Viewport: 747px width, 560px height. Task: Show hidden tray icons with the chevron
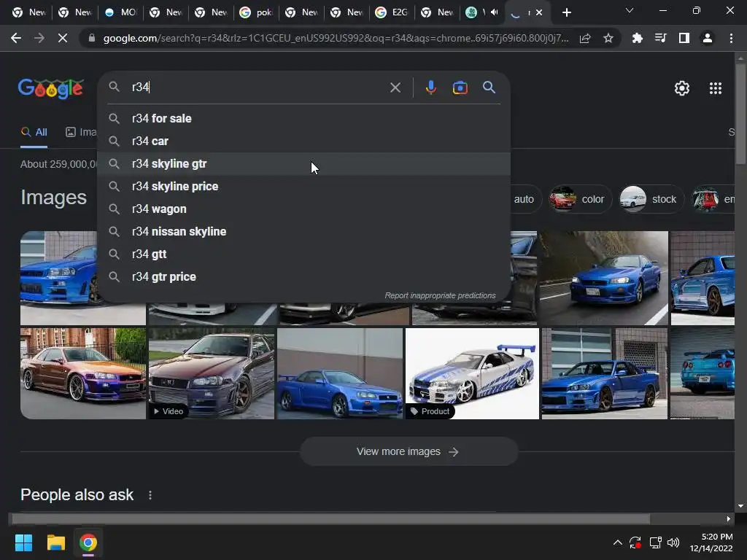tap(617, 542)
